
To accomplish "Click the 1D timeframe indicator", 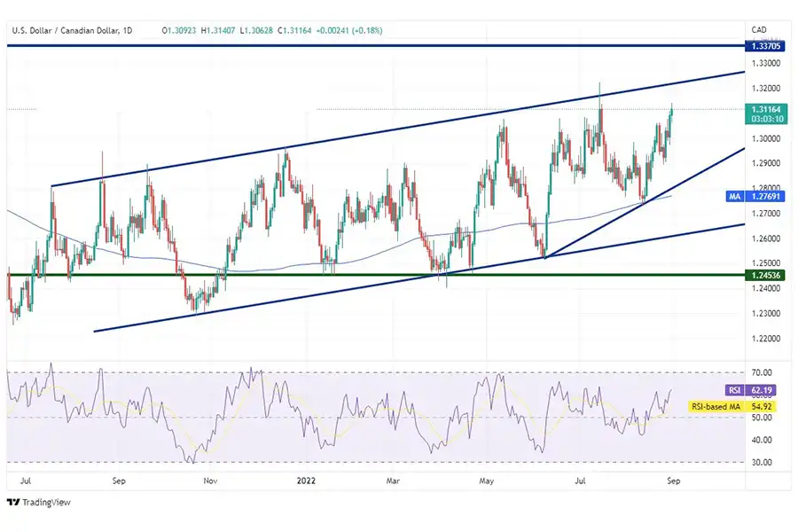I will click(x=127, y=30).
